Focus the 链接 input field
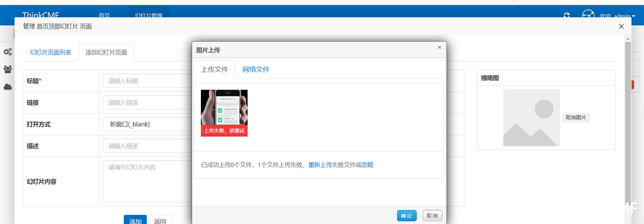The height and width of the screenshot is (224, 644). (147, 103)
